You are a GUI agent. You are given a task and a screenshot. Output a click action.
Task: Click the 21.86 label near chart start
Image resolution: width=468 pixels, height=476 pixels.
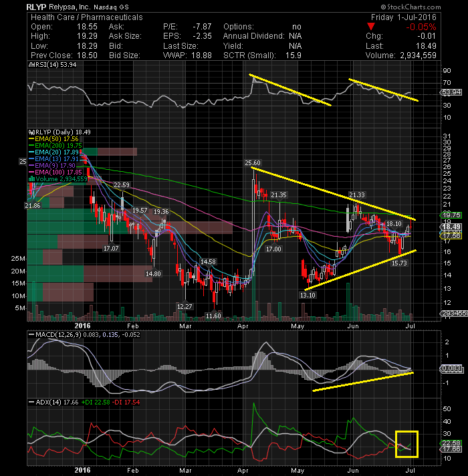point(33,205)
